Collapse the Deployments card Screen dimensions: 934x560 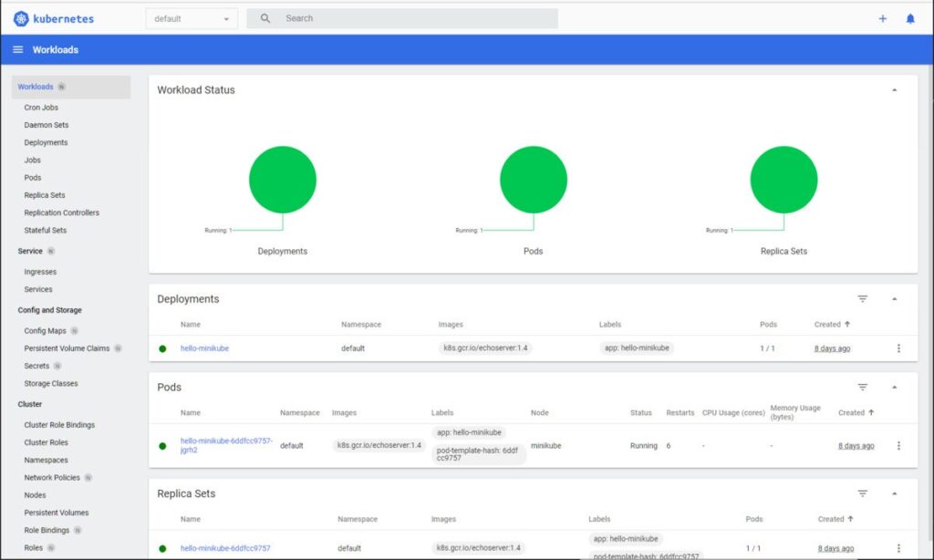pos(894,298)
